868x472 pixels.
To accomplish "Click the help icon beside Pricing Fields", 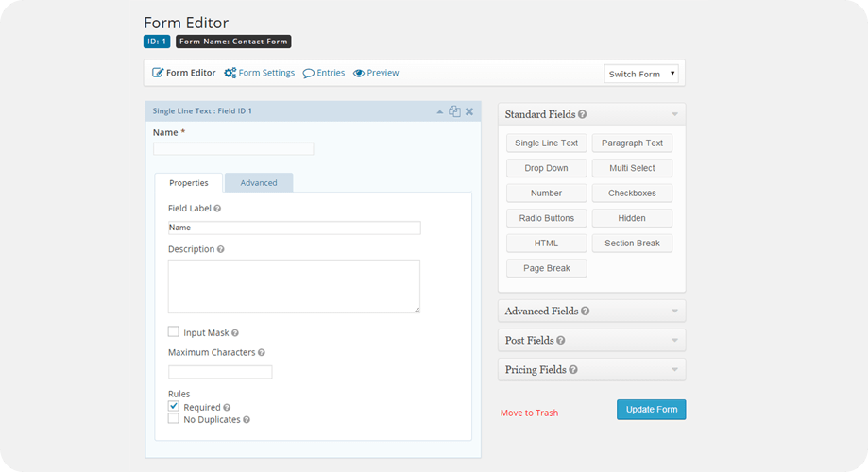I will (573, 370).
